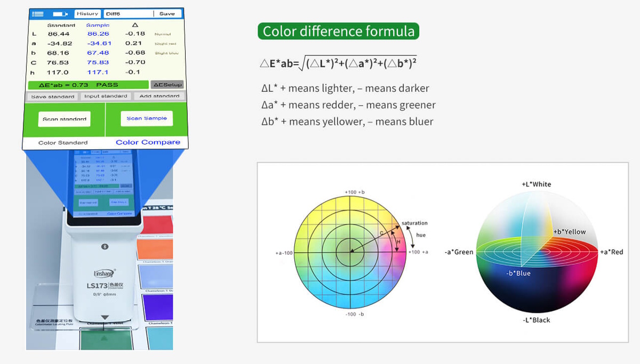Screen dimensions: 640x364
Task: Click the Save standard button
Action: (x=52, y=96)
